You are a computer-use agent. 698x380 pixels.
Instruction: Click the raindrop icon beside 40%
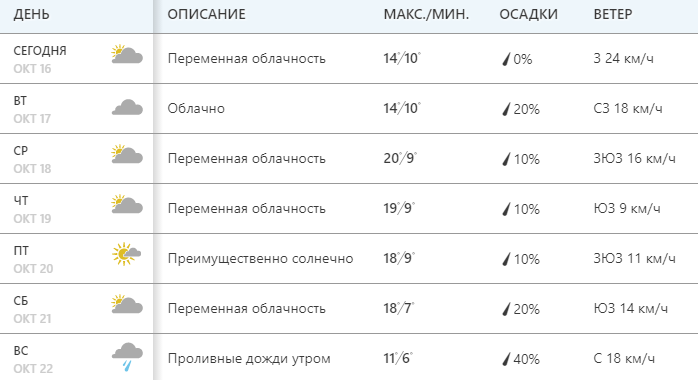[506, 359]
